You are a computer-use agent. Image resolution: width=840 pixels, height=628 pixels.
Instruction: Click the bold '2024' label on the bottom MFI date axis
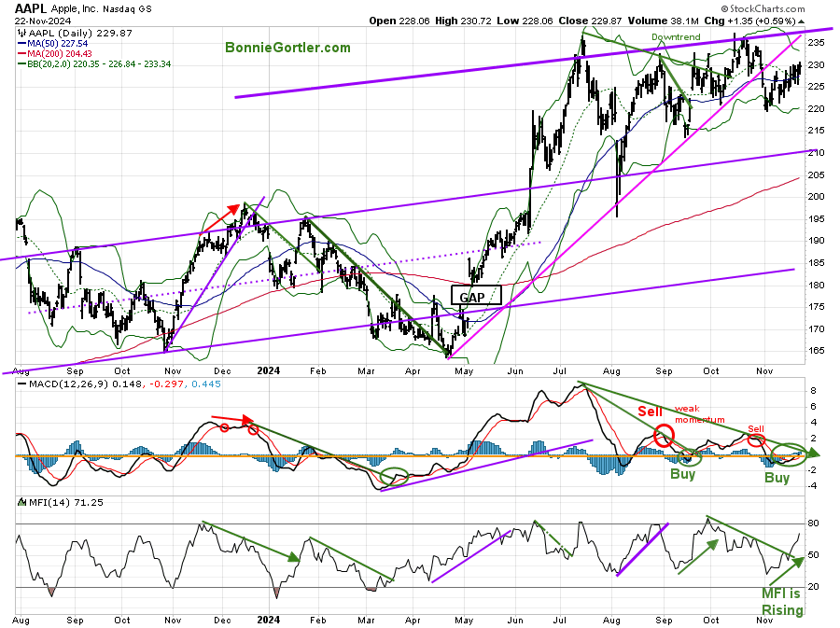click(x=269, y=620)
